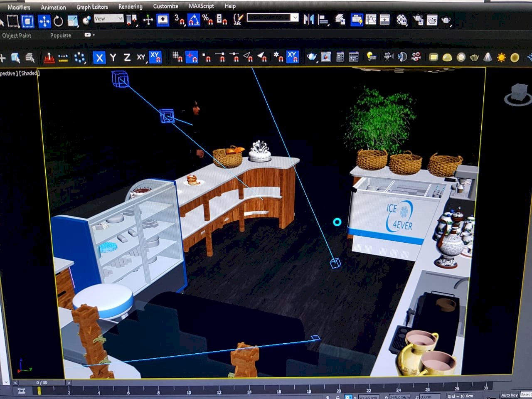This screenshot has width=532, height=399.
Task: Expand the named selection sets dropdown
Action: click(295, 17)
